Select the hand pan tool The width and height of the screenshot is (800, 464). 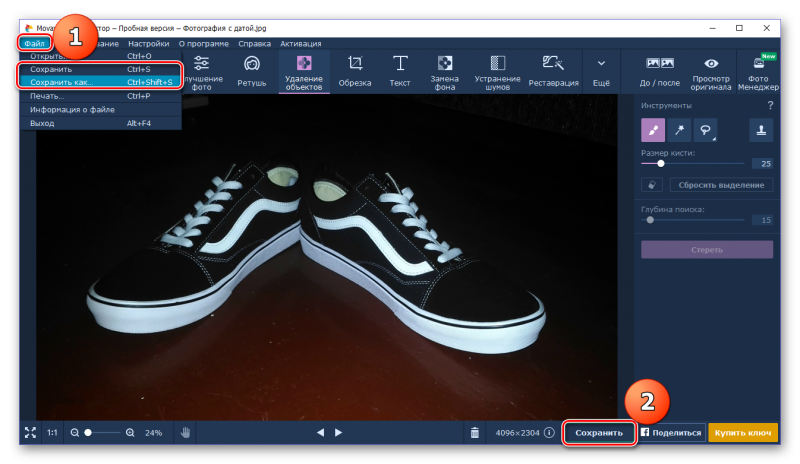point(185,433)
